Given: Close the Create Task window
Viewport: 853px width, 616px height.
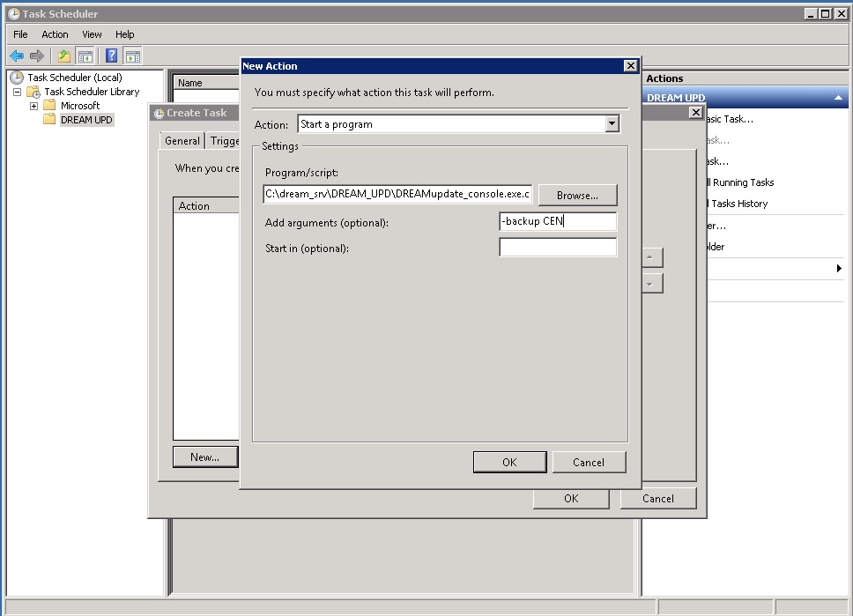Looking at the screenshot, I should click(696, 112).
